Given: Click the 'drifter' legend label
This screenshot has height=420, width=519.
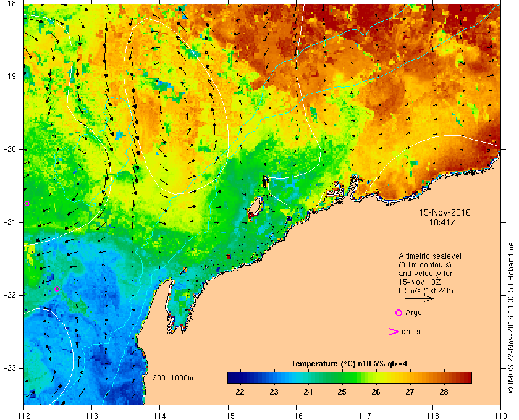Looking at the screenshot, I should tap(411, 332).
